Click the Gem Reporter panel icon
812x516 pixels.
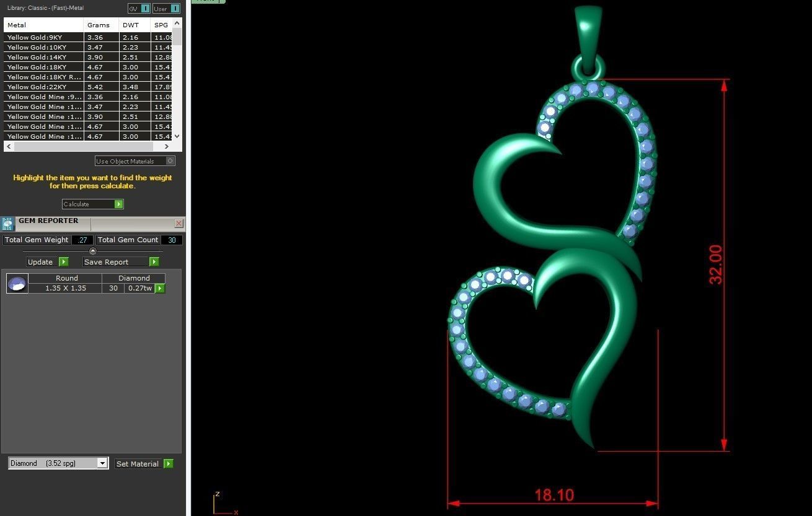[x=7, y=224]
